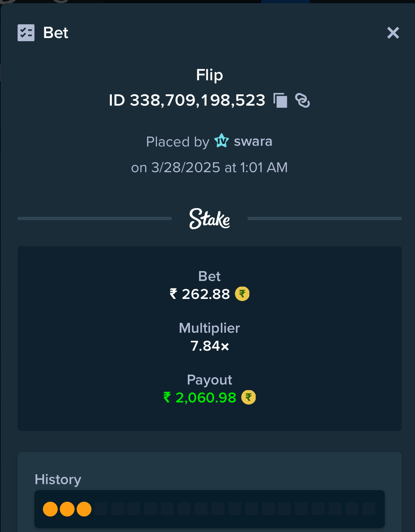Click the first empty history slot

coord(101,509)
